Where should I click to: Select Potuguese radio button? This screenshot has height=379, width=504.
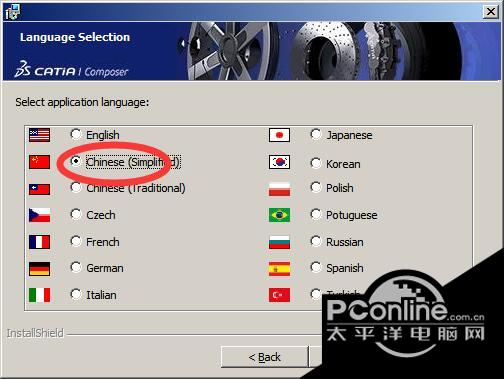tap(316, 214)
